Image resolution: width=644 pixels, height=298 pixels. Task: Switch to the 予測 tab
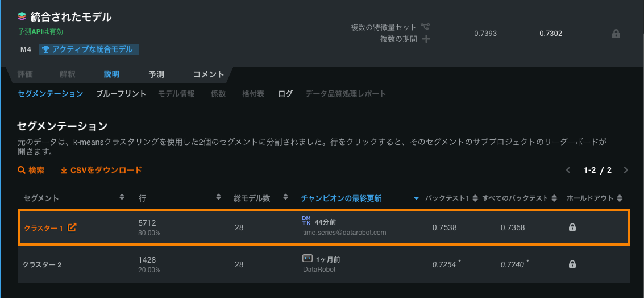click(156, 74)
